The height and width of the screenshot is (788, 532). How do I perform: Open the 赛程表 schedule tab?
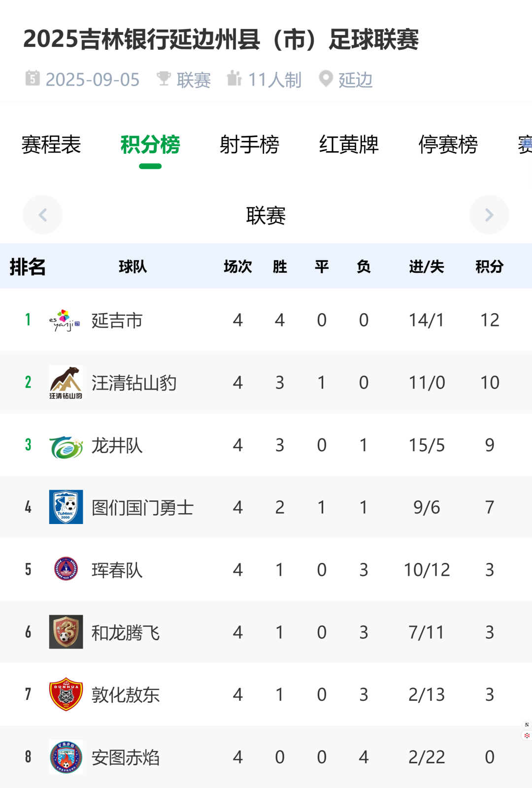pos(51,145)
